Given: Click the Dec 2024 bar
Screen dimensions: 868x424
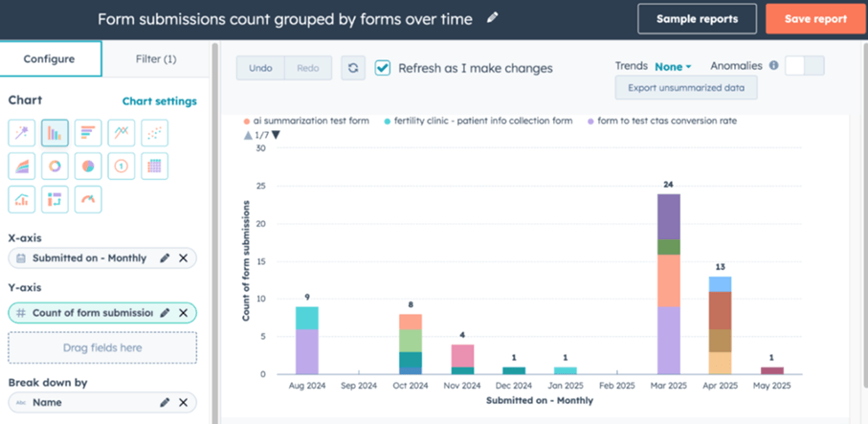Looking at the screenshot, I should (514, 370).
